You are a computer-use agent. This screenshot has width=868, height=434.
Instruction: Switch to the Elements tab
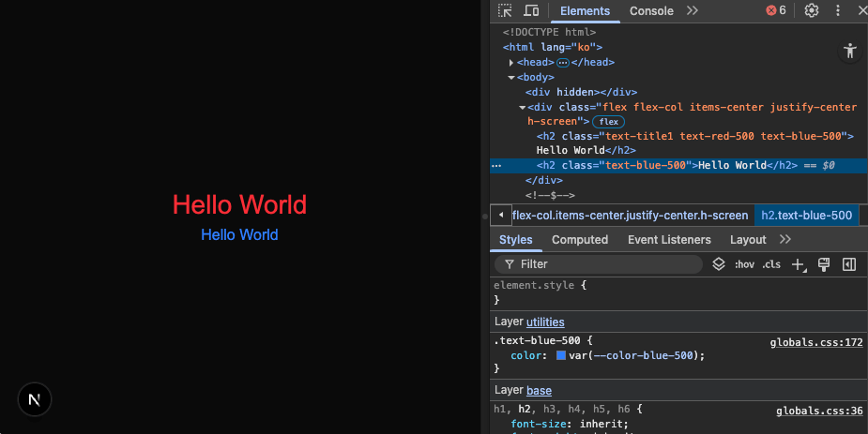click(x=585, y=11)
